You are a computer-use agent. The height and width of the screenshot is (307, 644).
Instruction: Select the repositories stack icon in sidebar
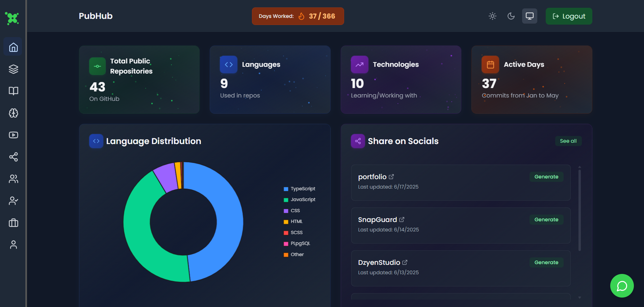[x=13, y=69]
